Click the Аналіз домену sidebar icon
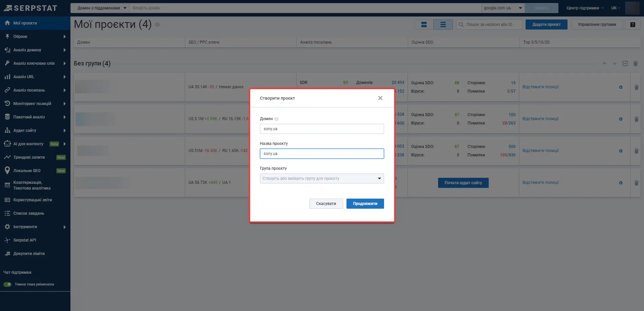Image resolution: width=644 pixels, height=311 pixels. coord(7,50)
